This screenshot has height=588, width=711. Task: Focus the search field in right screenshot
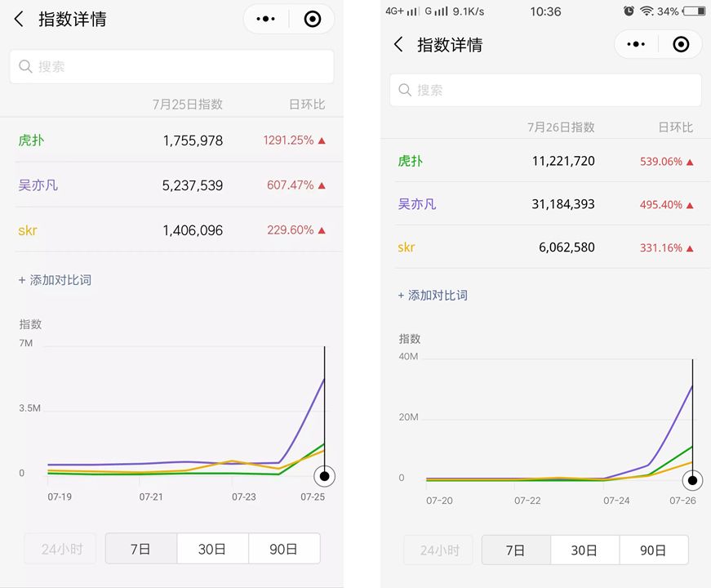click(545, 90)
